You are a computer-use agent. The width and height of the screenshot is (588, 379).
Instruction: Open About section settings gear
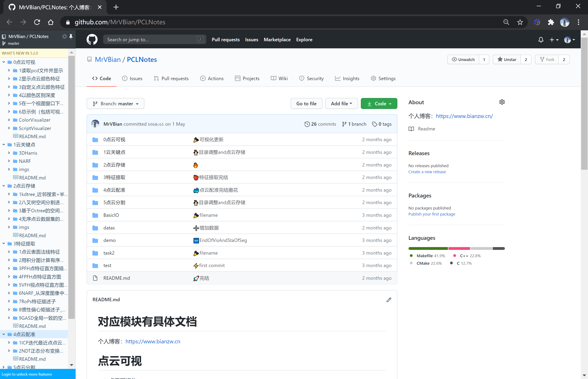pyautogui.click(x=502, y=102)
